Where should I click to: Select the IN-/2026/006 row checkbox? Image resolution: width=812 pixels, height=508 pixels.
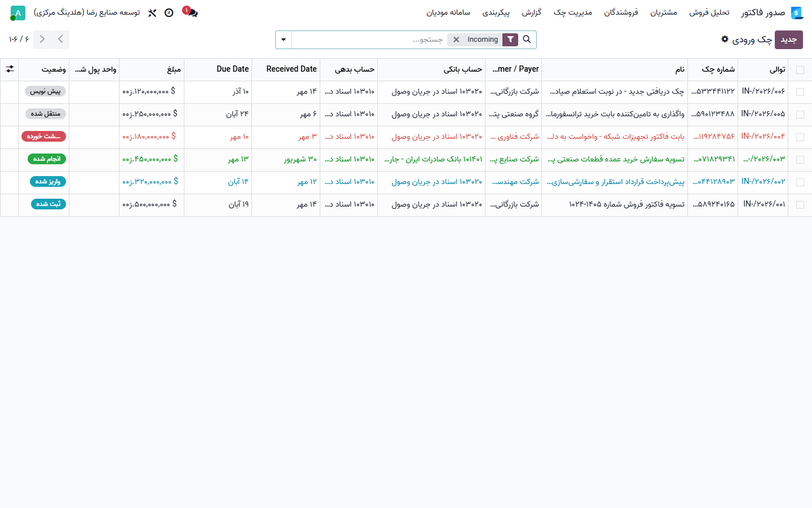click(800, 92)
